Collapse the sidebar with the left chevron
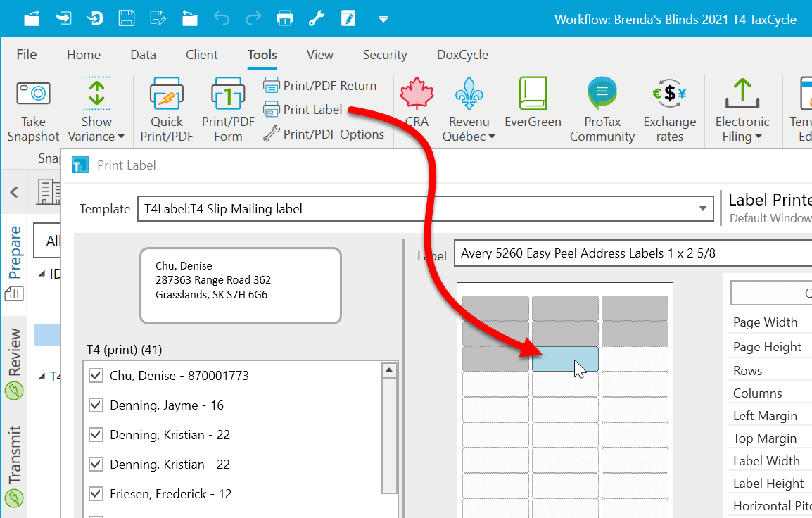This screenshot has width=812, height=518. click(x=14, y=192)
